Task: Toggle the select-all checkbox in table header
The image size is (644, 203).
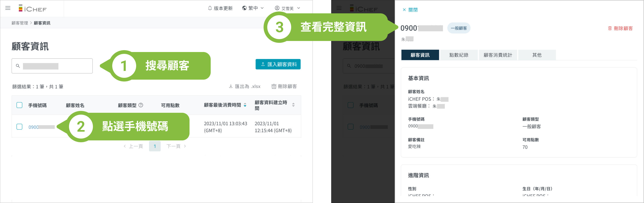Action: point(19,105)
